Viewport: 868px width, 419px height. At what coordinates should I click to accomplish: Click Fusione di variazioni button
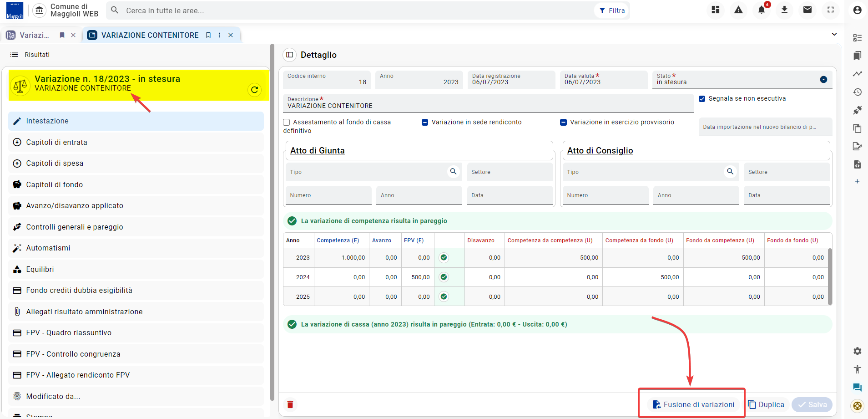click(x=694, y=404)
